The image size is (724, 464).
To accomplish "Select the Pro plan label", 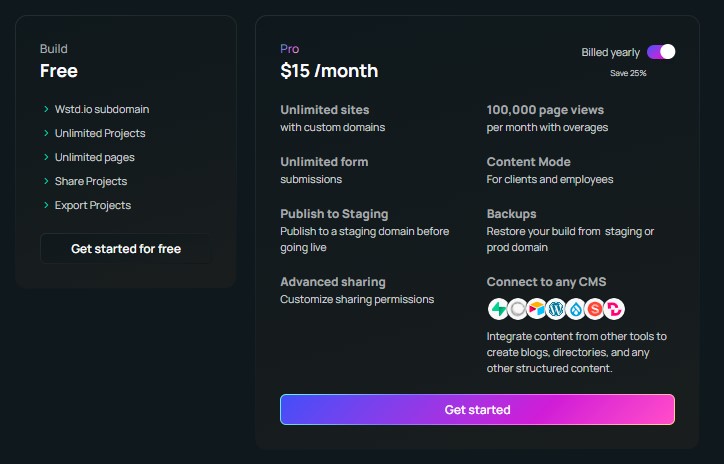I will pyautogui.click(x=290, y=49).
